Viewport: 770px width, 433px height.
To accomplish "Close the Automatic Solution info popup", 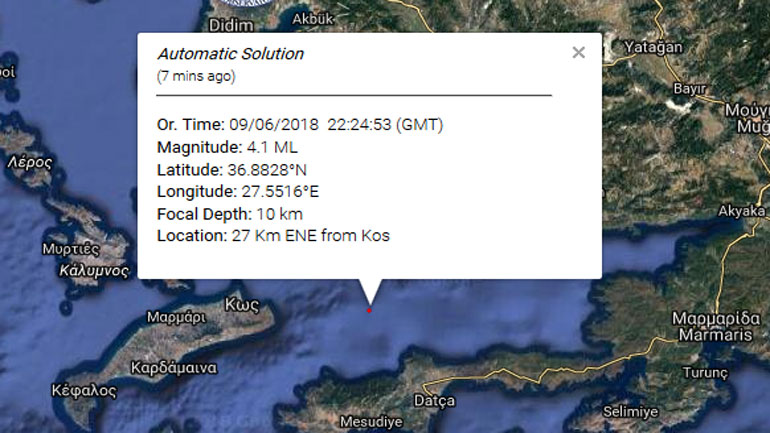I will (578, 53).
